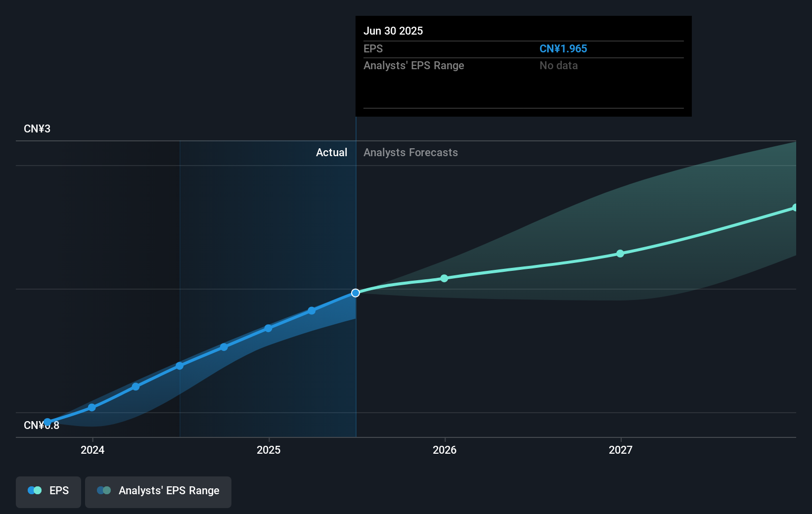The height and width of the screenshot is (514, 812).
Task: Click the 2024 axis label
Action: coord(92,450)
